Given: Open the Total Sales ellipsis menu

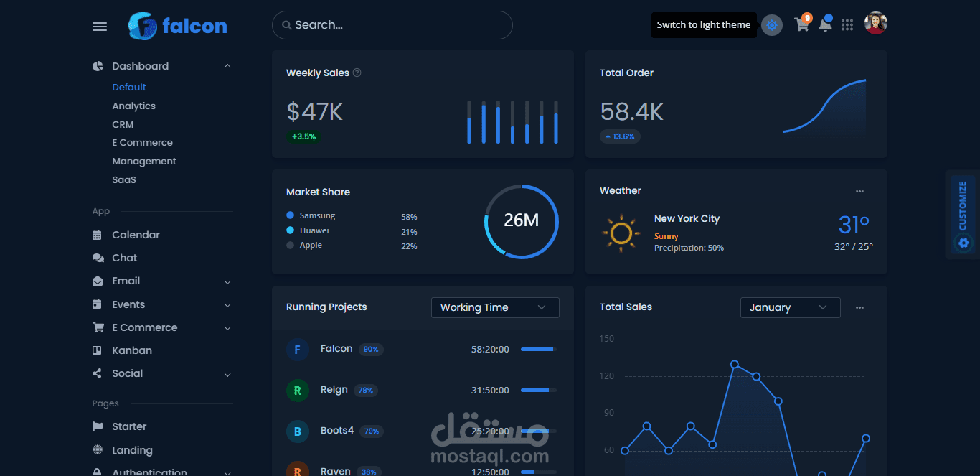Looking at the screenshot, I should [x=859, y=307].
